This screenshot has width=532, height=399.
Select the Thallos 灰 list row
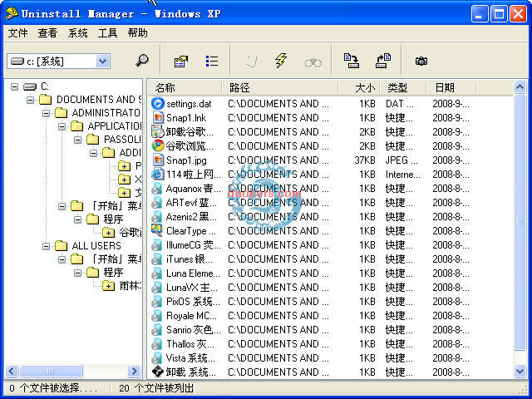(314, 344)
